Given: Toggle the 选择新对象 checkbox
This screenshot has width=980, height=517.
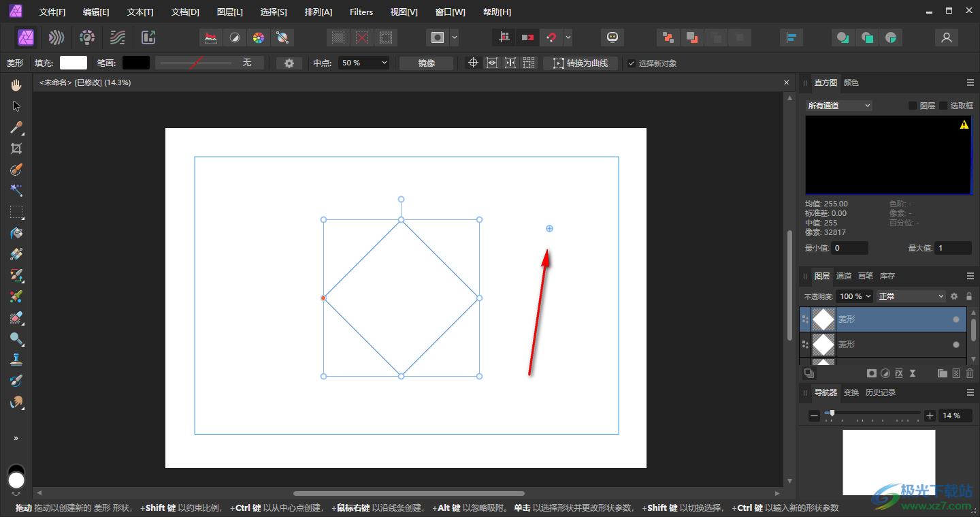Looking at the screenshot, I should click(x=632, y=63).
